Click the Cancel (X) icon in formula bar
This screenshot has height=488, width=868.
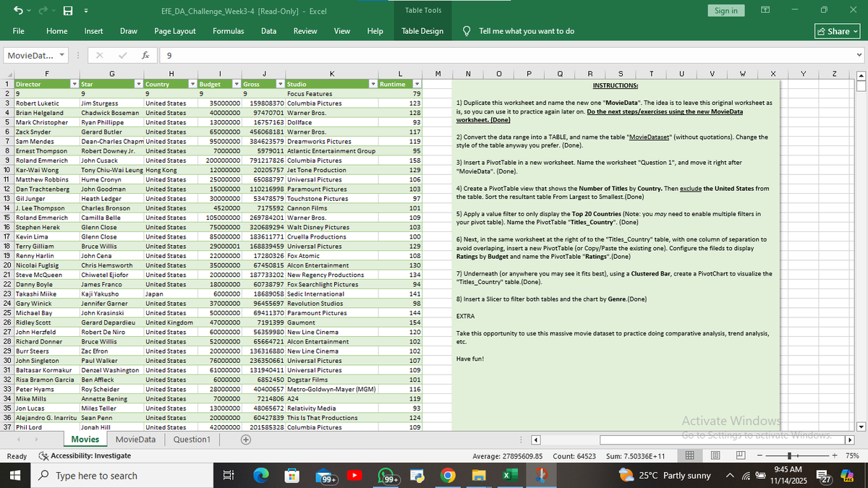pyautogui.click(x=99, y=55)
